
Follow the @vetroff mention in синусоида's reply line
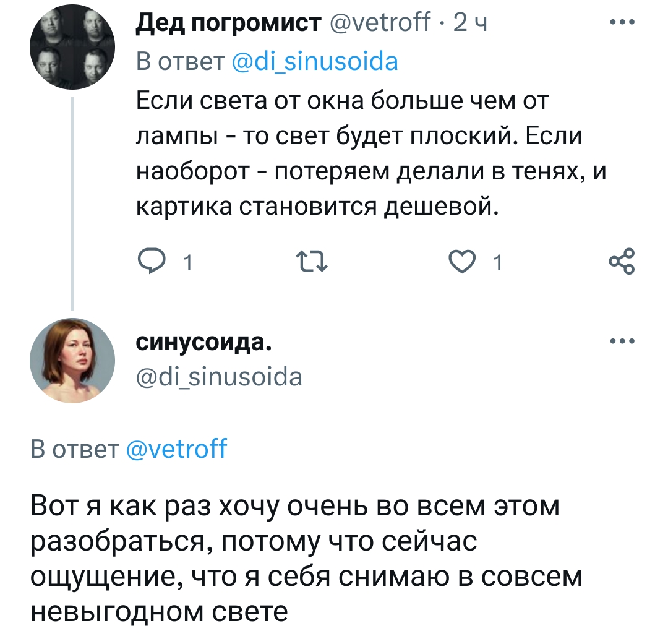point(177,447)
